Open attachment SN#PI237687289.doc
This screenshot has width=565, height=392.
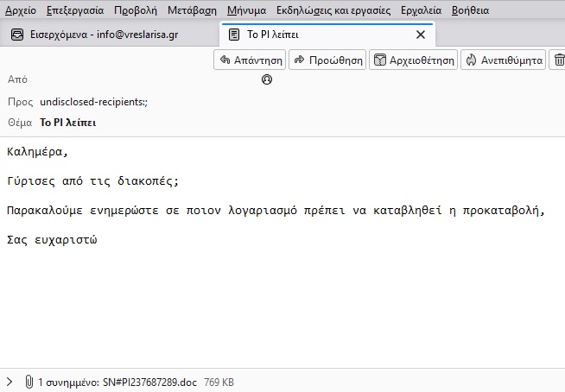click(x=150, y=382)
